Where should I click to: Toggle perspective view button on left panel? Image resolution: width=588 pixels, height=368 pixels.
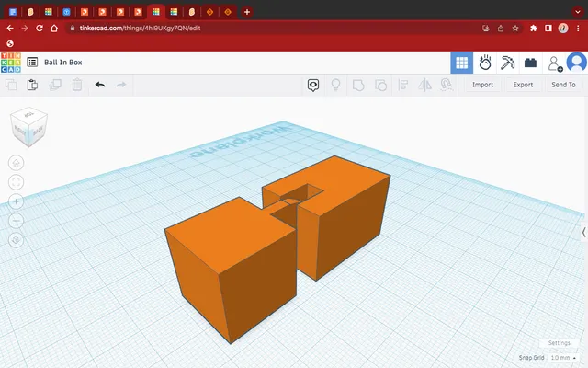[17, 240]
